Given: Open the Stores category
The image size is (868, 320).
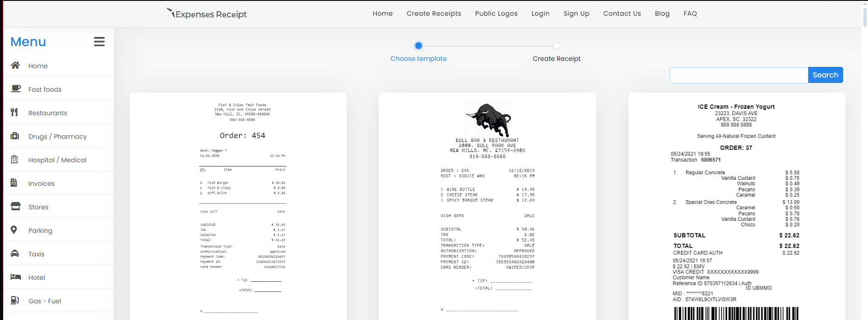Looking at the screenshot, I should click(x=38, y=207).
